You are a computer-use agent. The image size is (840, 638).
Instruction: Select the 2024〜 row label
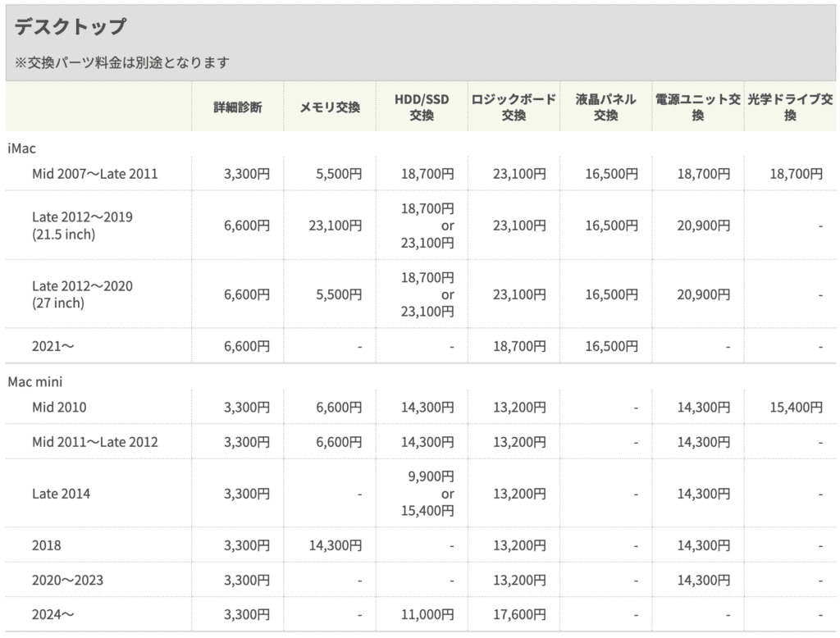point(53,614)
